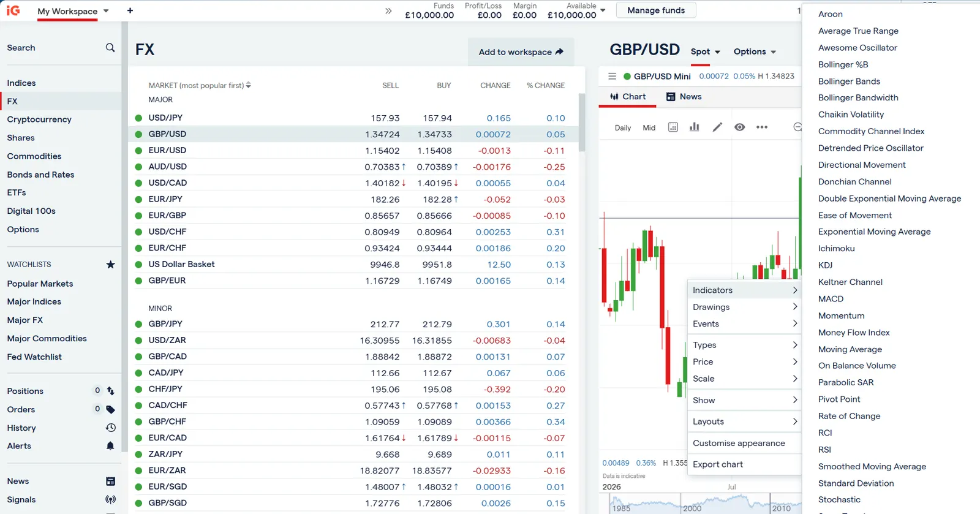Toggle market sort order arrows
Image resolution: width=980 pixels, height=514 pixels.
point(248,85)
